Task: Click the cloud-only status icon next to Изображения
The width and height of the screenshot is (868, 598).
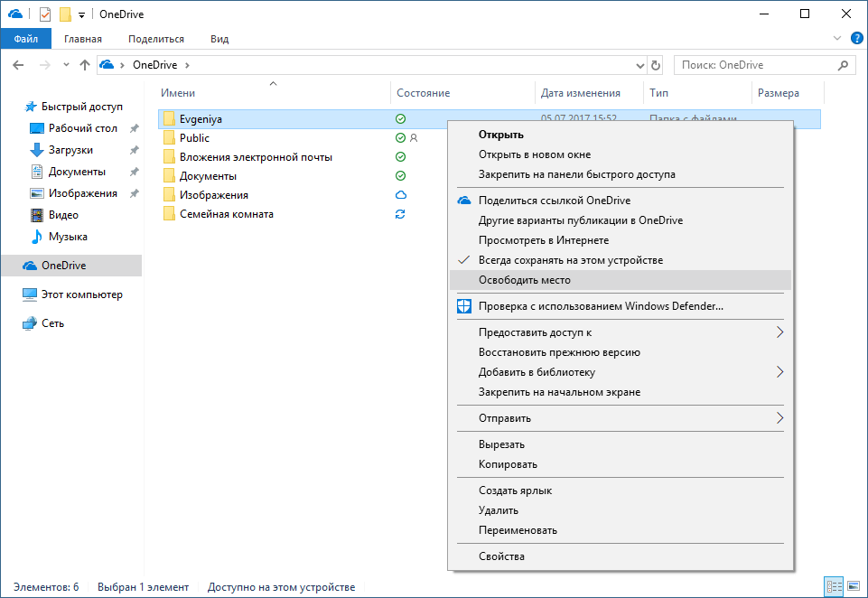Action: [x=400, y=194]
